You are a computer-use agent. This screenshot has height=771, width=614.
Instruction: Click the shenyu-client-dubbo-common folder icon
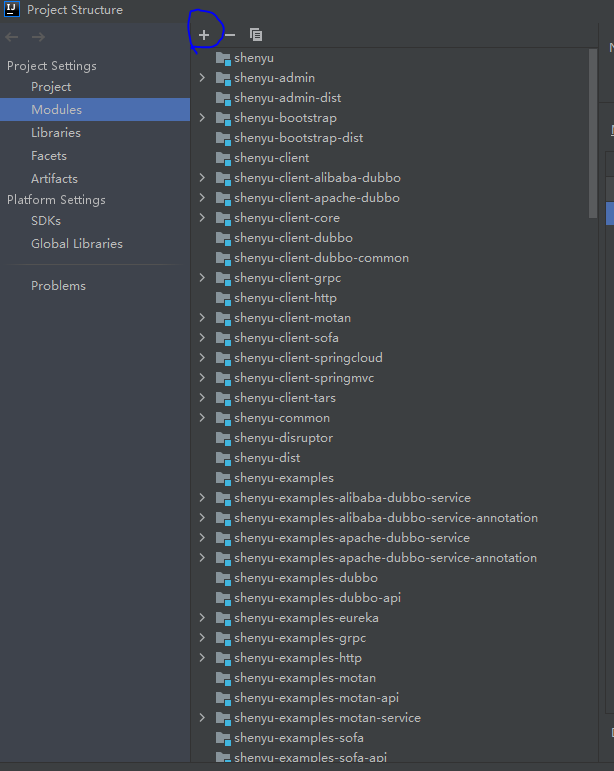pos(223,258)
